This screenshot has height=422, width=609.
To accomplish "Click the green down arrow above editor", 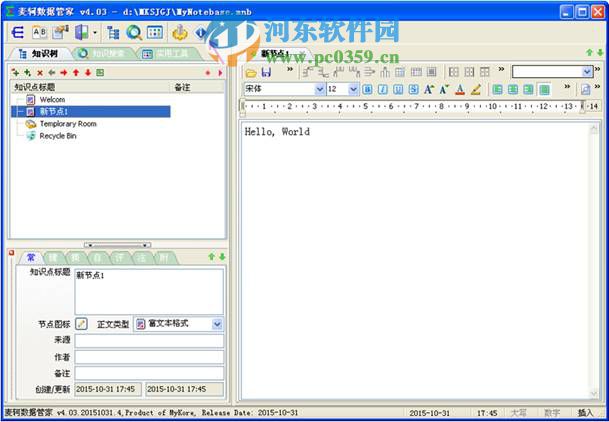I will coord(600,52).
